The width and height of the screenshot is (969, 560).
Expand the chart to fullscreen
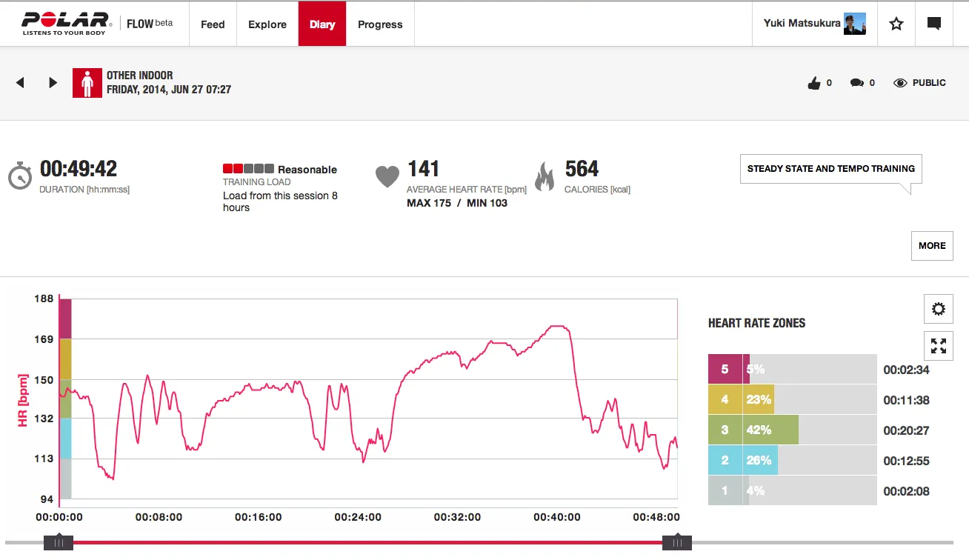point(938,345)
